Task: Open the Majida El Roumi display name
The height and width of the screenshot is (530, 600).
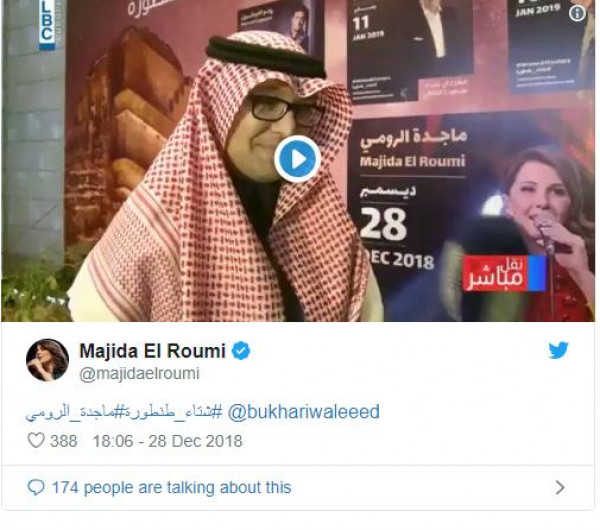Action: 152,351
